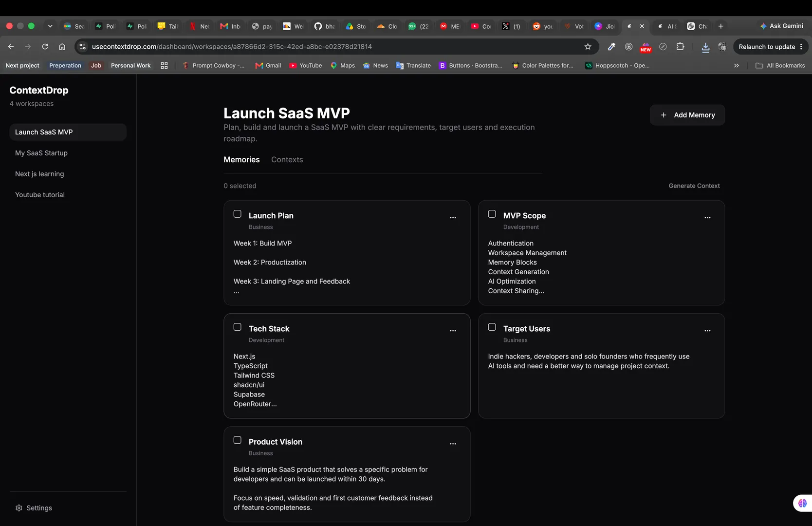812x526 pixels.
Task: Click the ContextDrop logo title
Action: (39, 90)
